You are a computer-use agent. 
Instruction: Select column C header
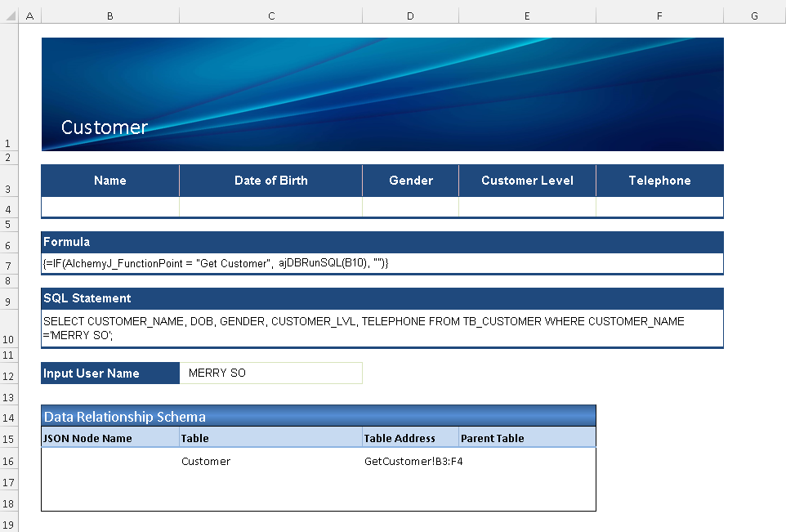click(270, 16)
